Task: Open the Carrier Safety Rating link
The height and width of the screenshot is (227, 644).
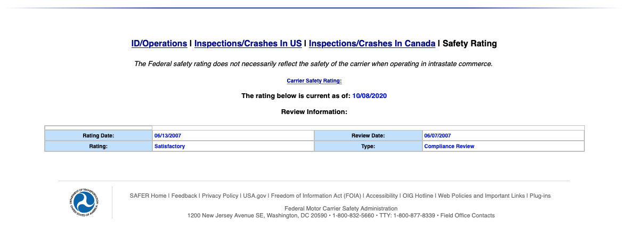Action: coord(314,81)
